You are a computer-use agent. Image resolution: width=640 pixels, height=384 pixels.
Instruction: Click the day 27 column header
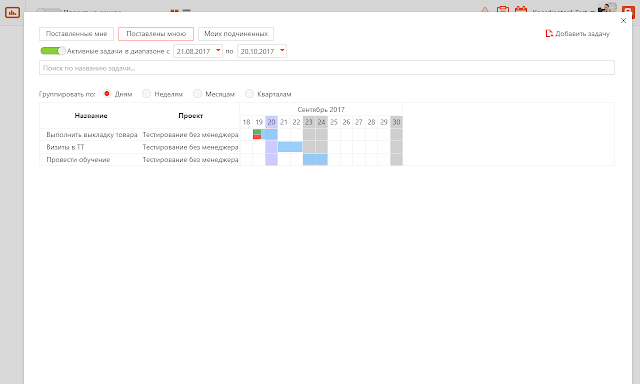[359, 122]
